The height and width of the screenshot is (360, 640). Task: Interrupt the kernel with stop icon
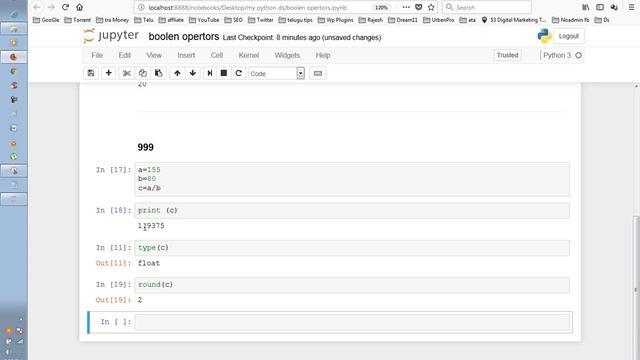point(224,73)
